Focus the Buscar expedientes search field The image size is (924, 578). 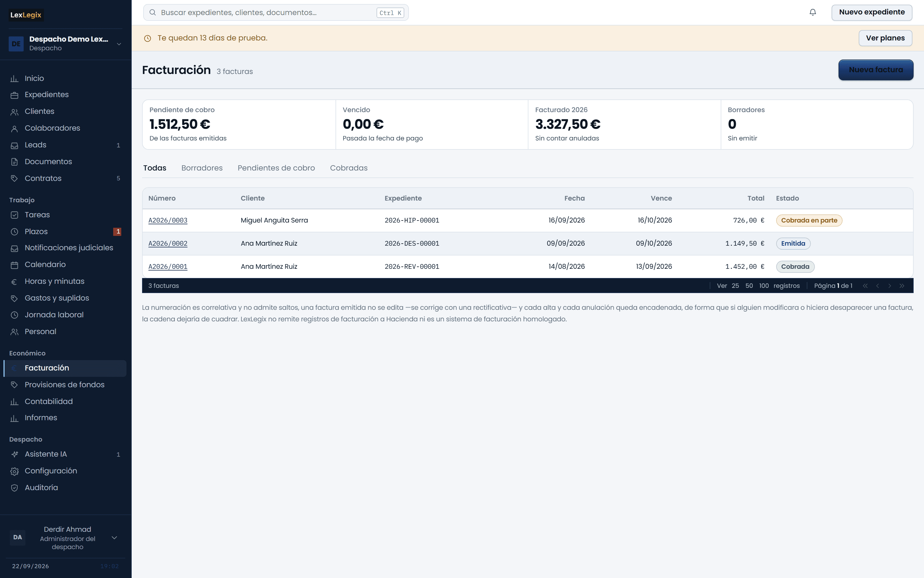tap(276, 12)
